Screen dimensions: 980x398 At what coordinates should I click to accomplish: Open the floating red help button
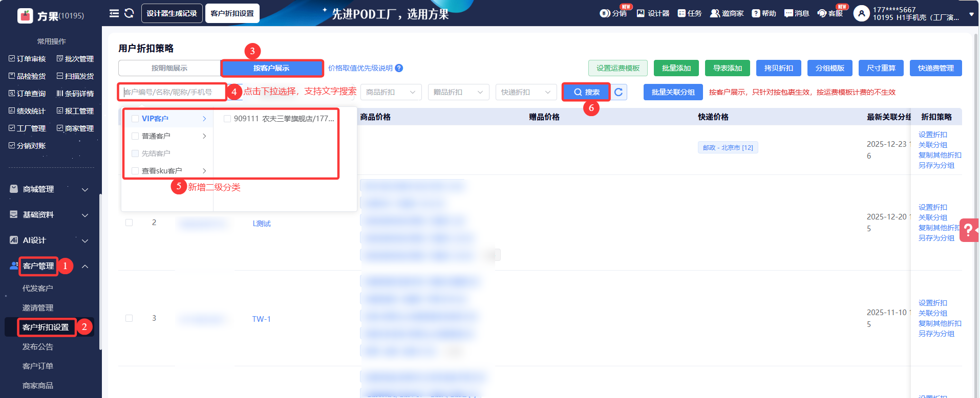point(969,230)
